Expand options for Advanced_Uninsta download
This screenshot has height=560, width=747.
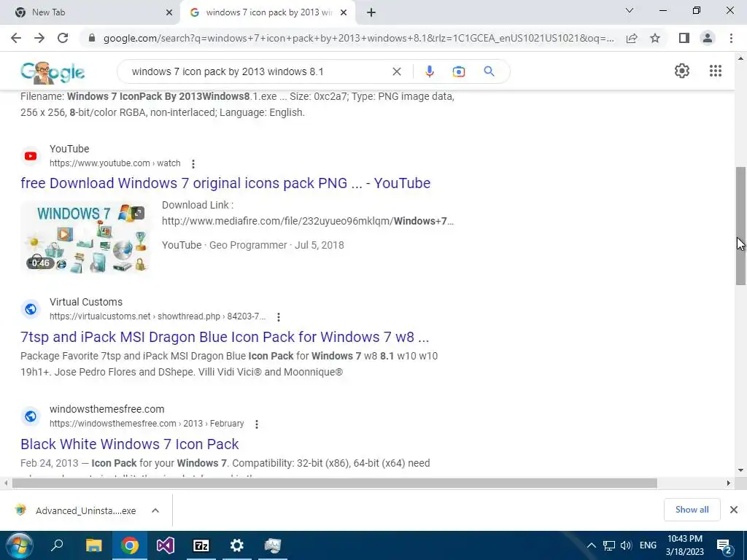point(155,510)
